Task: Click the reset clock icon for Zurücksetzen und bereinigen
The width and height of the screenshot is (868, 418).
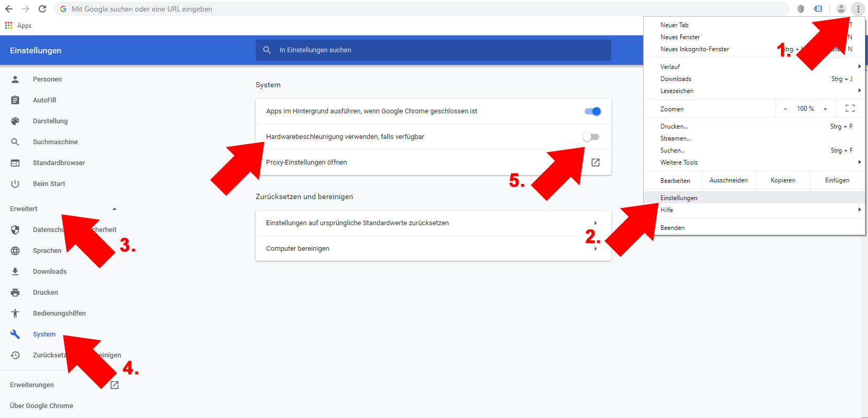Action: coord(15,355)
